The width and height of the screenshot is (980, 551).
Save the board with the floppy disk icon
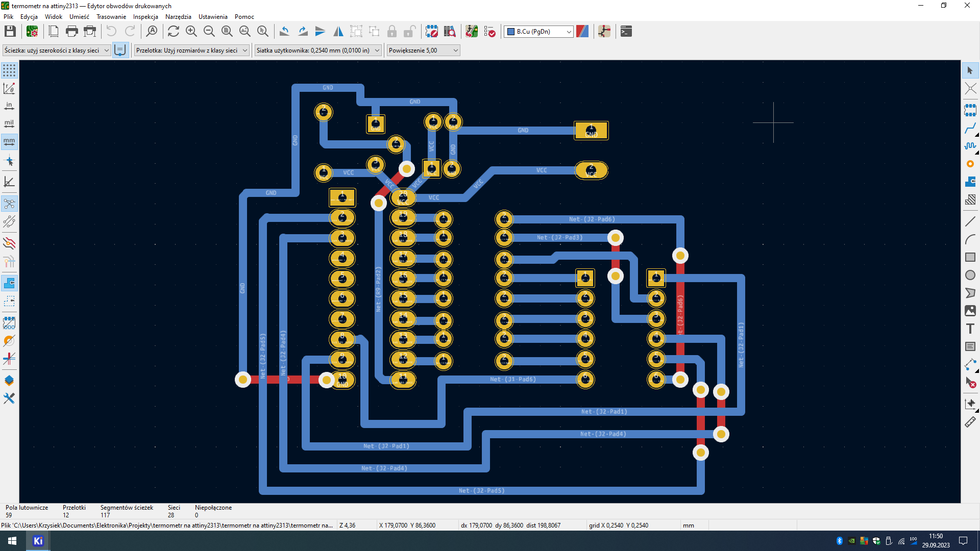tap(10, 32)
